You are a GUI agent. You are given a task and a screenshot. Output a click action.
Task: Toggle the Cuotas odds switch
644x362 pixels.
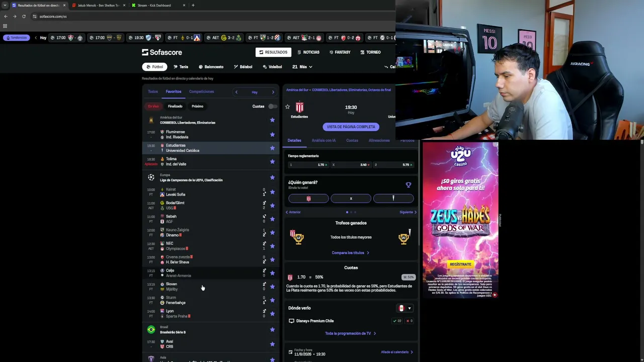pyautogui.click(x=272, y=106)
